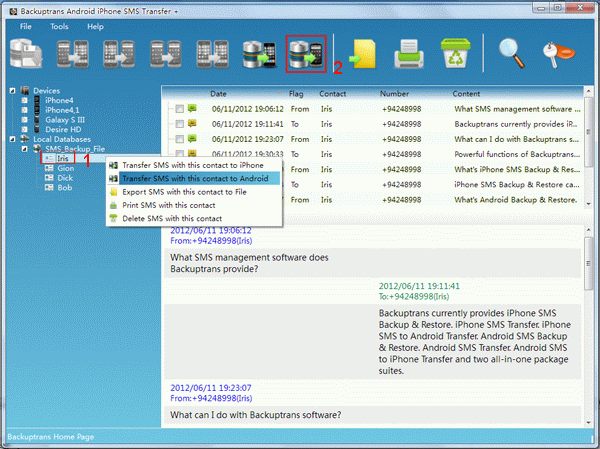Select the SMS_Backup_File database

point(75,149)
